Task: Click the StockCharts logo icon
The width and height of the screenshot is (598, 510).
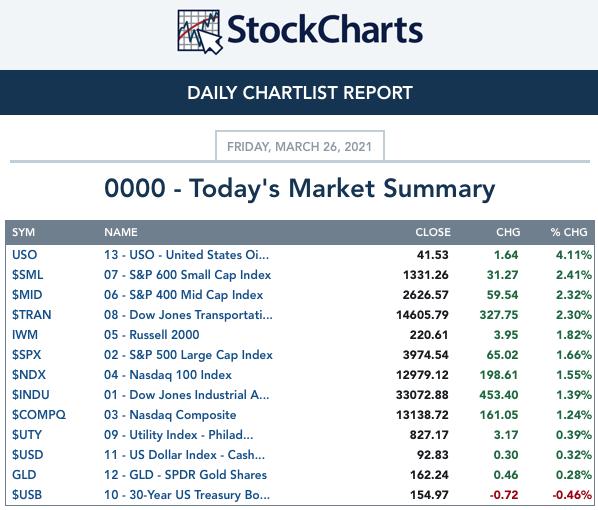Action: pos(200,32)
